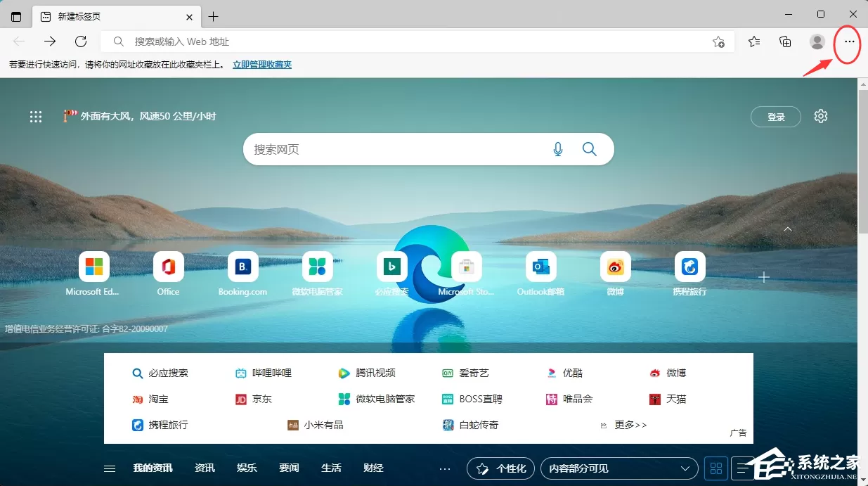
Task: Refresh the page with reload icon
Action: click(x=81, y=41)
